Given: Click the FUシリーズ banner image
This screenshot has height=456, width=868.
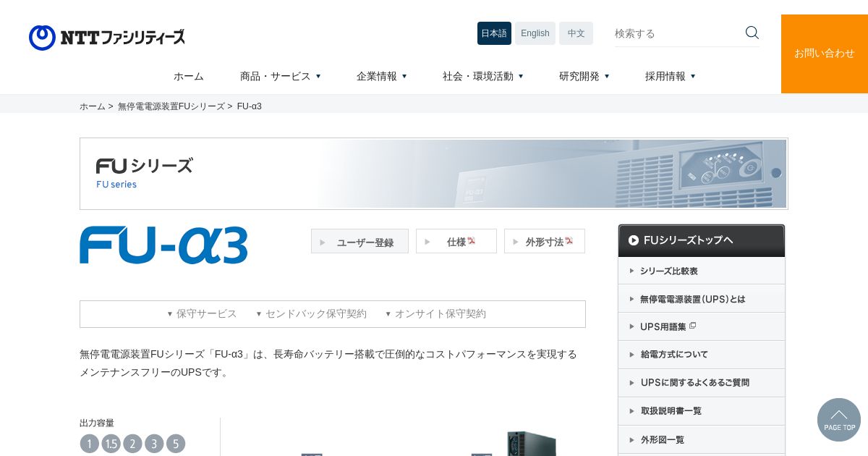Looking at the screenshot, I should coord(434,174).
